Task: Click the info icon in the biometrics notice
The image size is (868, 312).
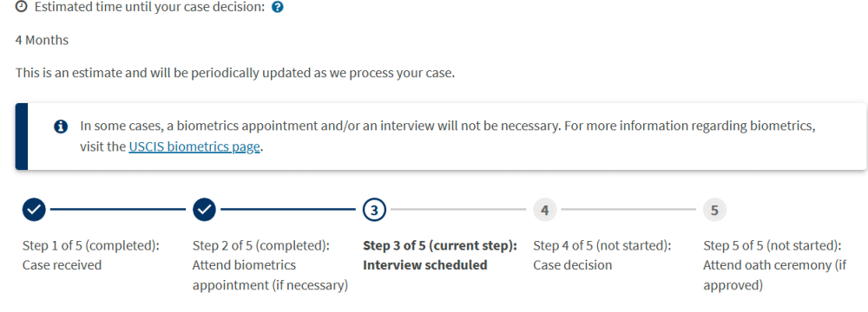Action: click(61, 127)
